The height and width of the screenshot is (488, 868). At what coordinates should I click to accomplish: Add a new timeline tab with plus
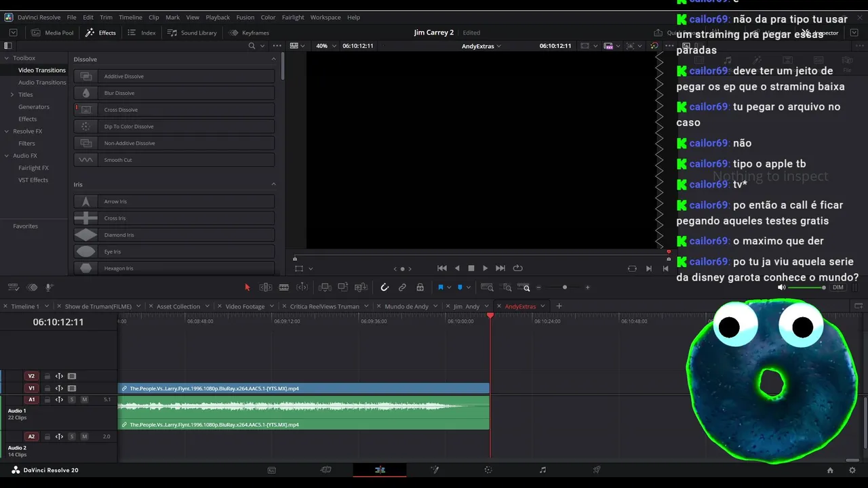point(559,306)
